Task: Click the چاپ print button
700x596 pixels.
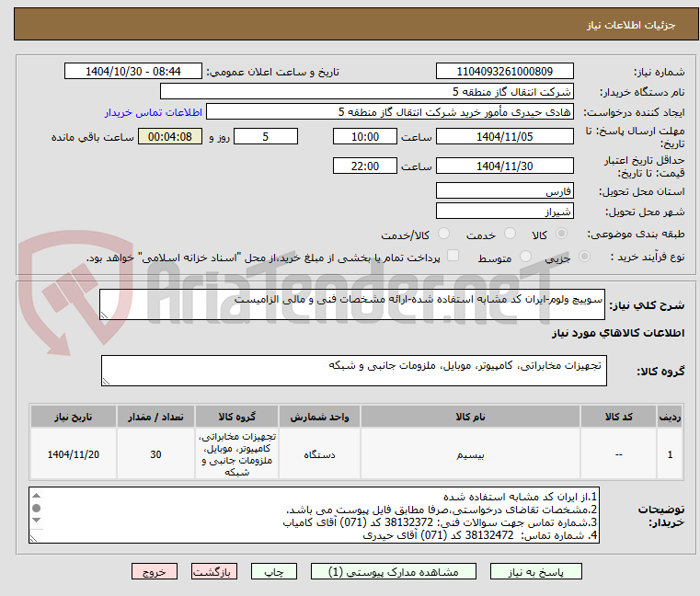Action: [x=274, y=571]
